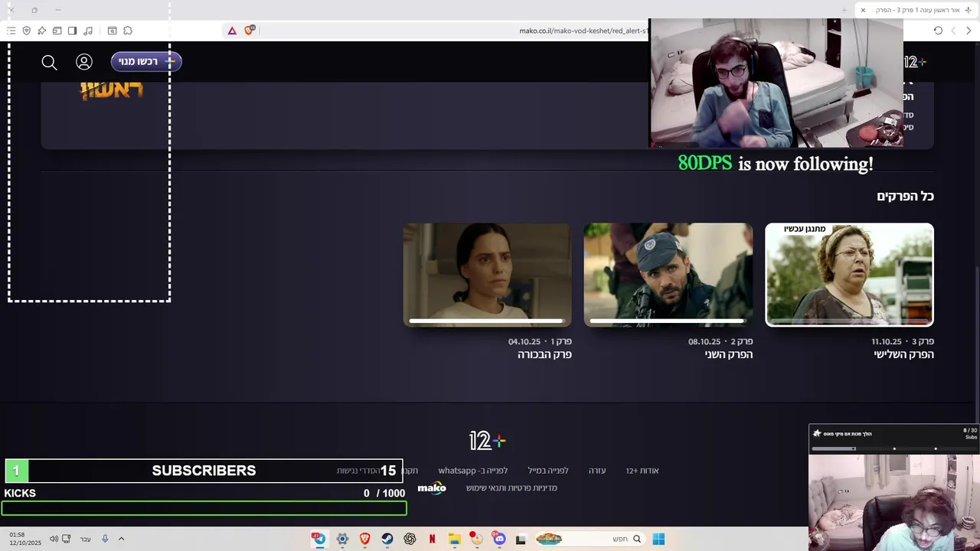Viewport: 980px width, 551px height.
Task: Open the extensions puzzle piece icon
Action: coord(128,31)
